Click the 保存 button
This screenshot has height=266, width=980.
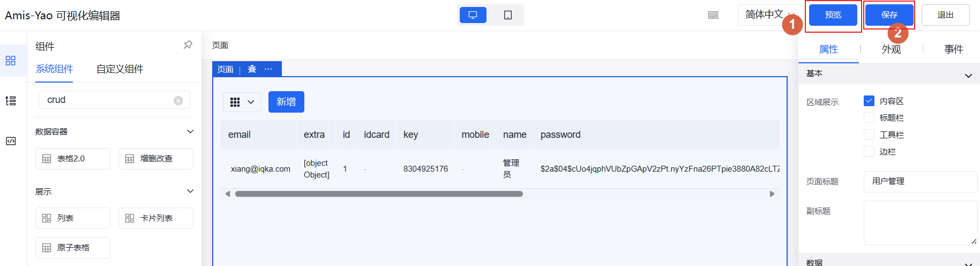tap(889, 15)
